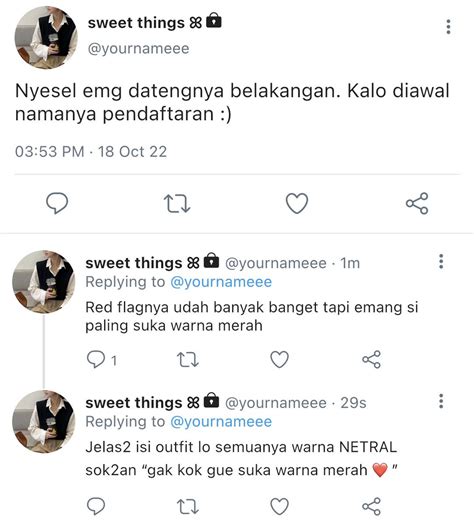Open @yournameeee mention link in the first reply
This screenshot has width=474, height=525.
[221, 282]
